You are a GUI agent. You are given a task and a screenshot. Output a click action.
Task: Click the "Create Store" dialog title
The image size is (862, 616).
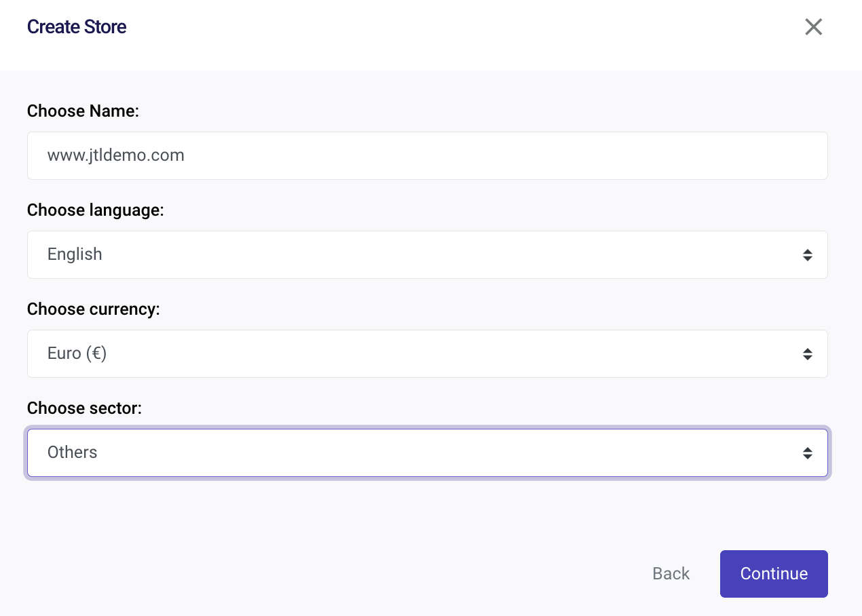(77, 27)
